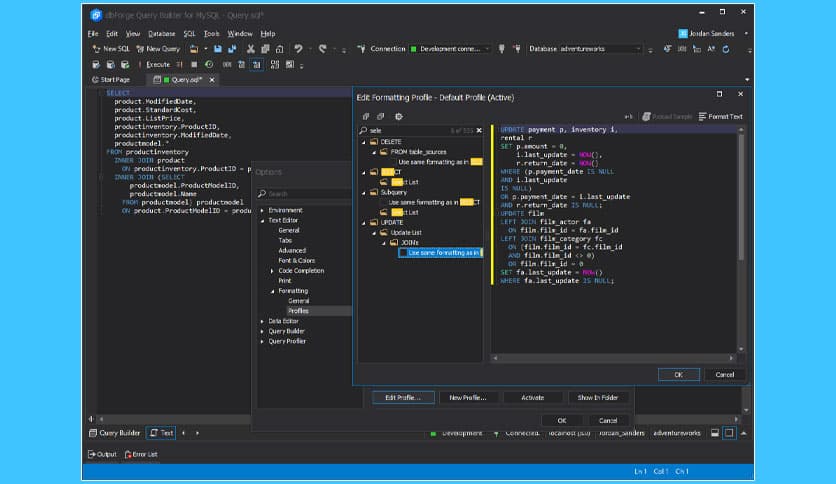
Task: Click the first database icon in second toolbar
Action: (96, 64)
